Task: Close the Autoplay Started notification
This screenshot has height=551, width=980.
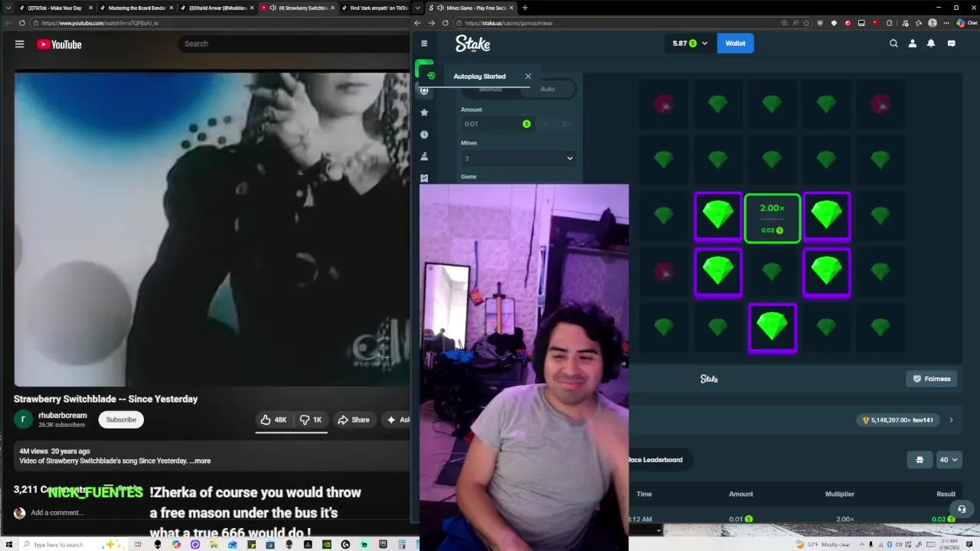Action: click(x=528, y=77)
